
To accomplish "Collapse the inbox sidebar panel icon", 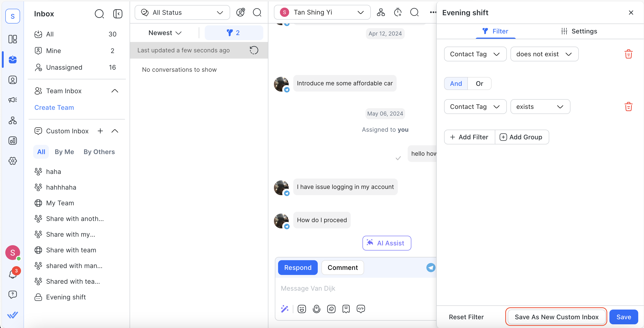I will 118,14.
